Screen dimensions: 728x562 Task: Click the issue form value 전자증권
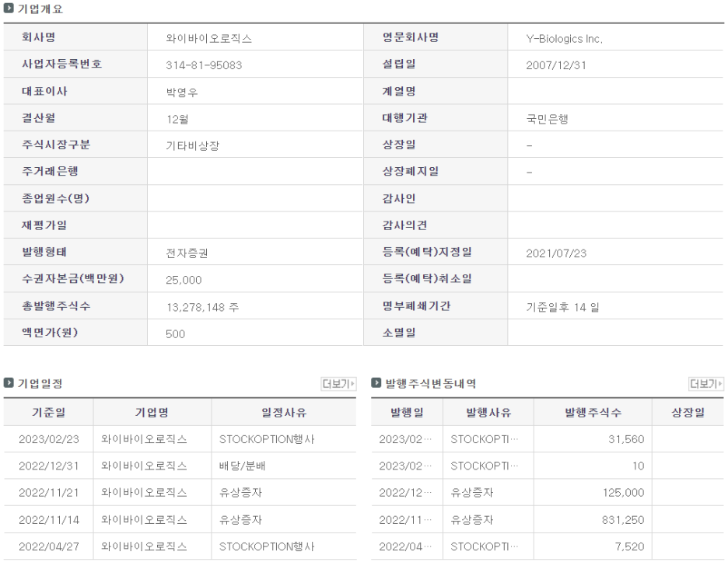pyautogui.click(x=187, y=253)
